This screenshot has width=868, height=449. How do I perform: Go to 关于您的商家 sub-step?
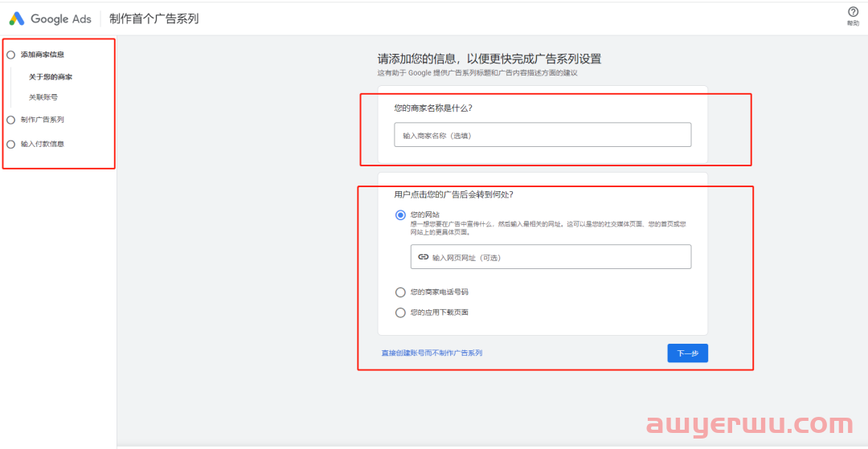click(x=51, y=77)
